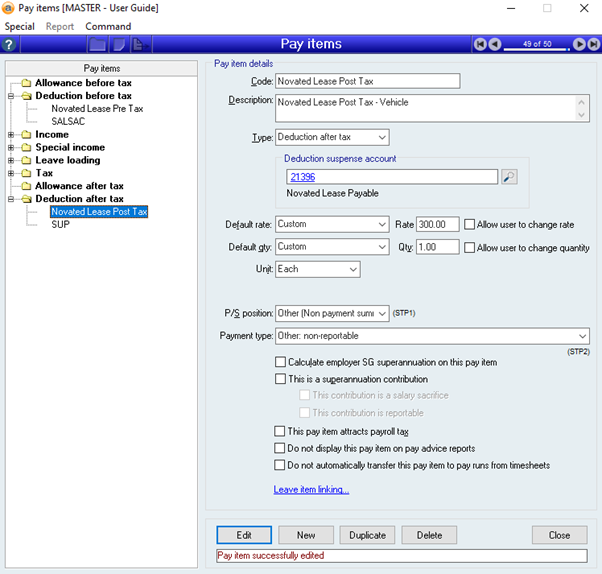
Task: Open the Report menu
Action: tap(59, 26)
